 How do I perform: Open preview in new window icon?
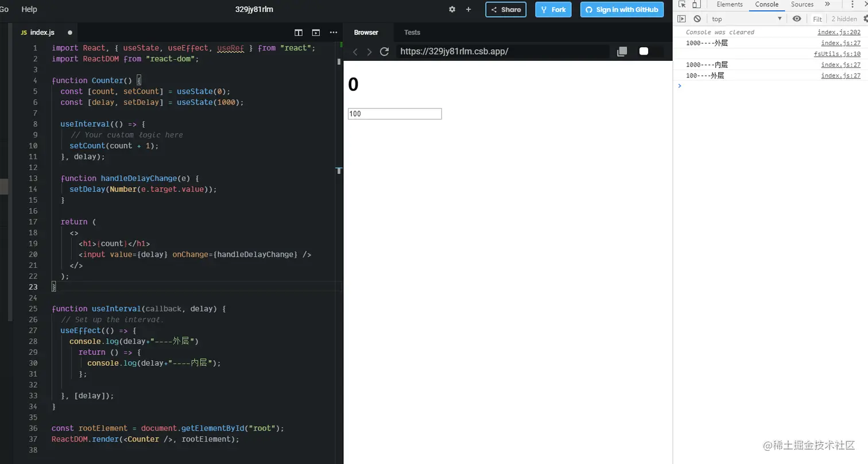click(622, 52)
